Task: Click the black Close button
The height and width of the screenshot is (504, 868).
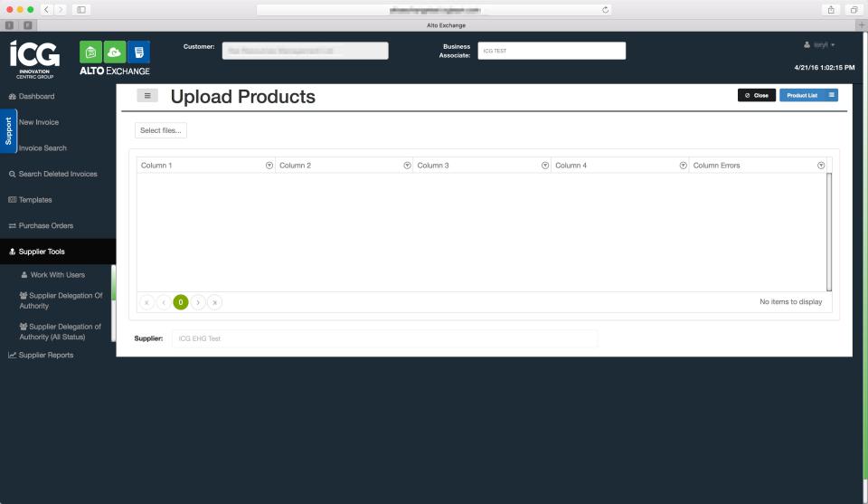Action: (756, 95)
